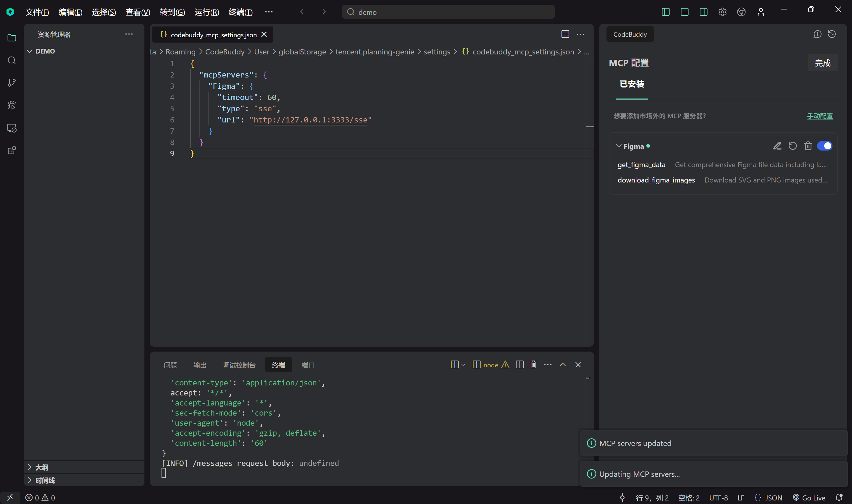The height and width of the screenshot is (504, 852).
Task: Open the Search view in activity bar
Action: (12, 60)
